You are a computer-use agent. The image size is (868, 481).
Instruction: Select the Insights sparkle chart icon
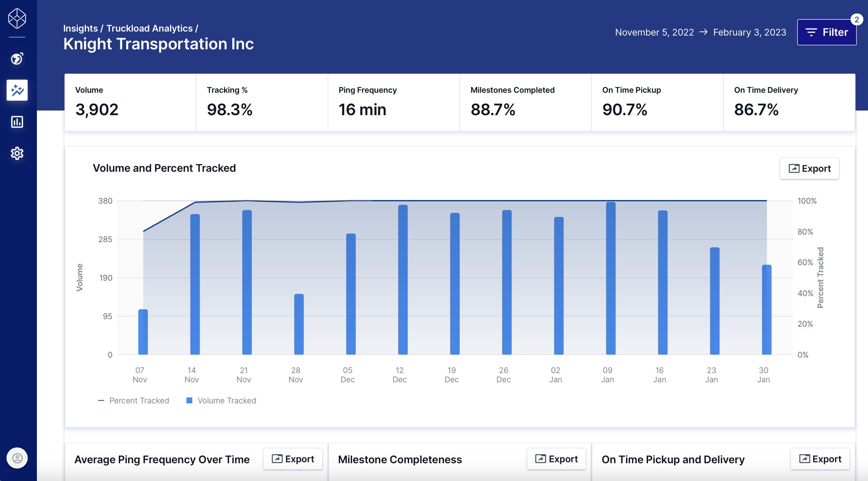click(17, 90)
